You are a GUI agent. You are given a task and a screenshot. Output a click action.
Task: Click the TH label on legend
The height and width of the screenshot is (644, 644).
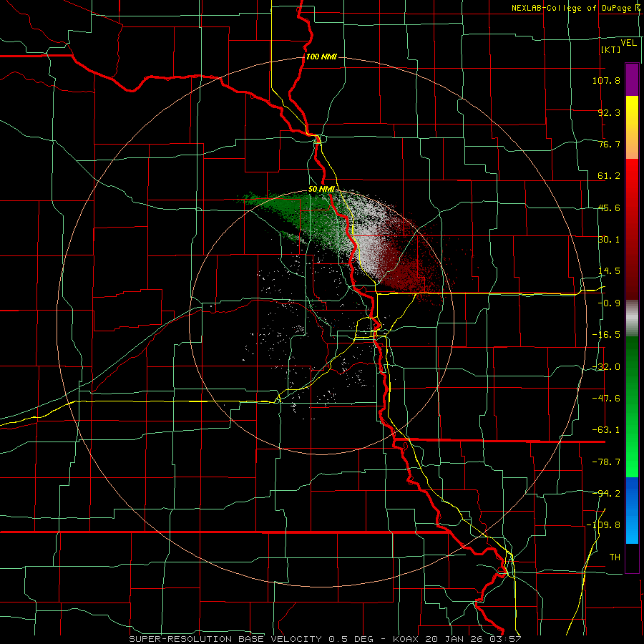pyautogui.click(x=615, y=557)
